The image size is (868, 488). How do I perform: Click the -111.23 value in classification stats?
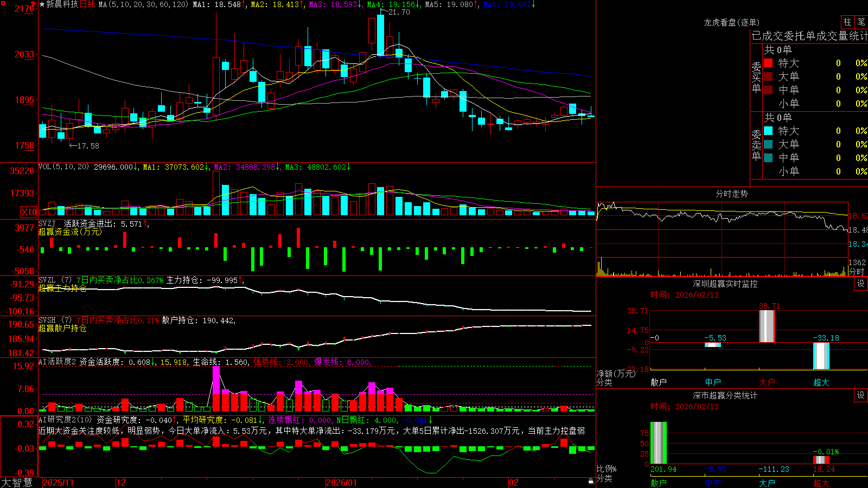coord(774,469)
